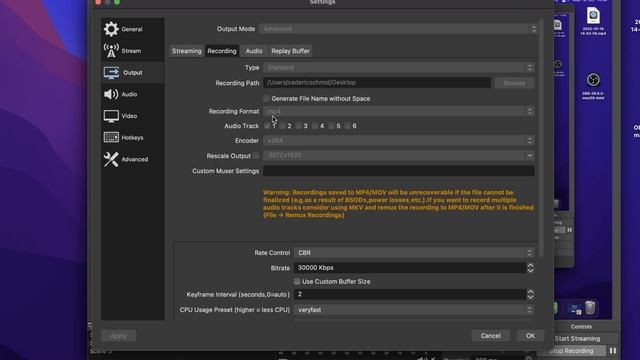Switch to the Recording tab

point(222,51)
